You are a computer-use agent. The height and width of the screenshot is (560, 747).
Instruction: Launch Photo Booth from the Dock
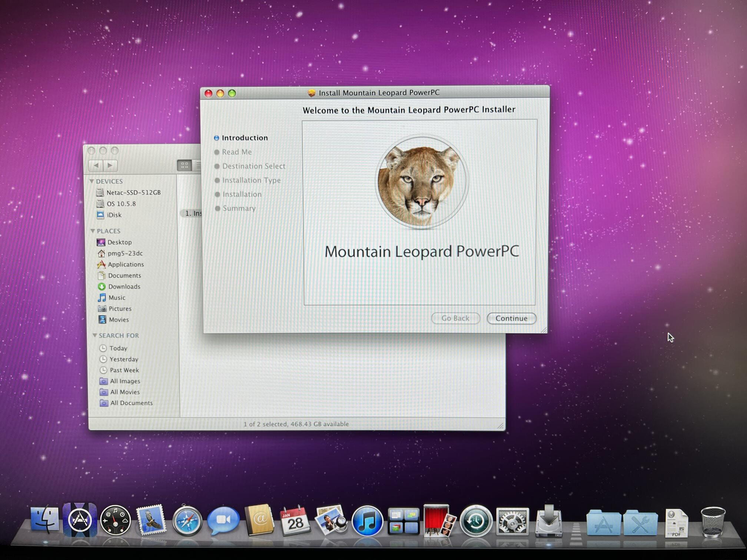pyautogui.click(x=439, y=520)
